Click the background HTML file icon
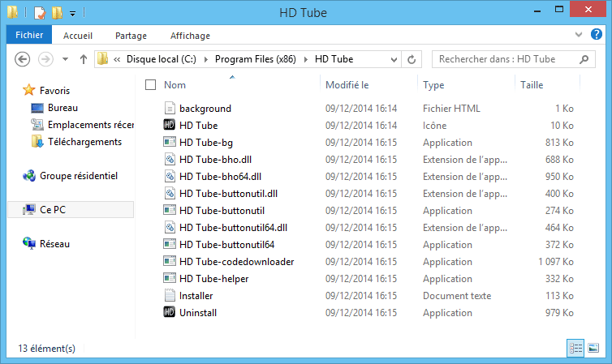 170,109
